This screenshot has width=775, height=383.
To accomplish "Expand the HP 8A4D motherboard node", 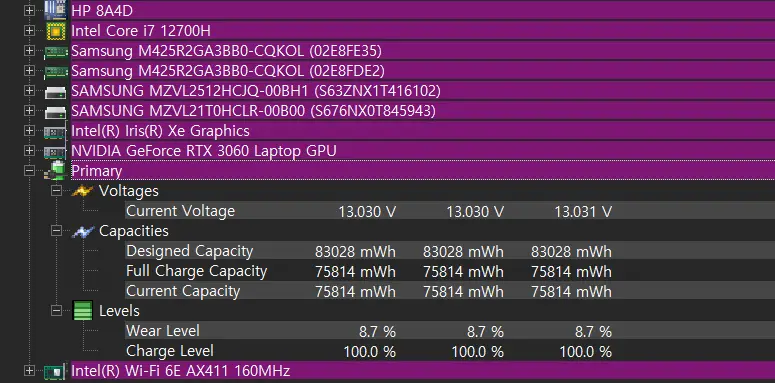I will click(x=29, y=10).
